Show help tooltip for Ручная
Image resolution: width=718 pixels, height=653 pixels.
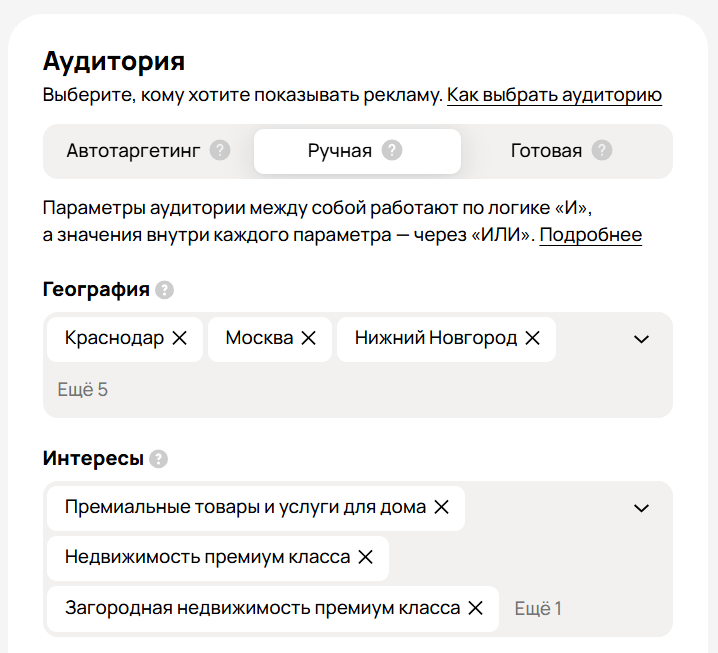coord(392,150)
